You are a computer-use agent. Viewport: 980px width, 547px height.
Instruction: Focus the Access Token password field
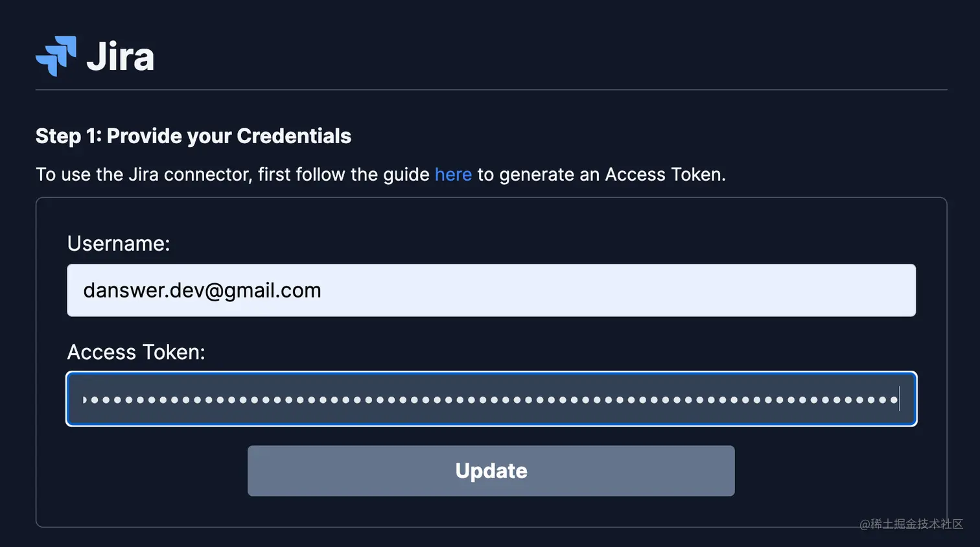click(491, 399)
